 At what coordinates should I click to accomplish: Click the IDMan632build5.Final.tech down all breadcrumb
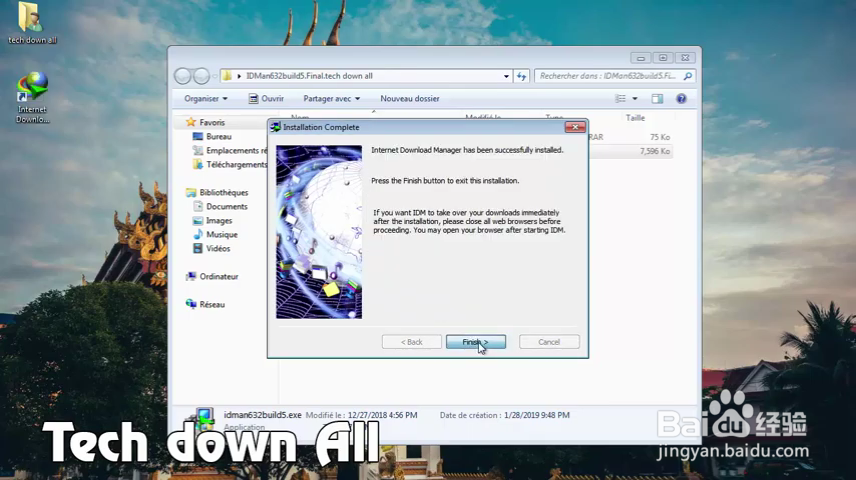pyautogui.click(x=309, y=76)
